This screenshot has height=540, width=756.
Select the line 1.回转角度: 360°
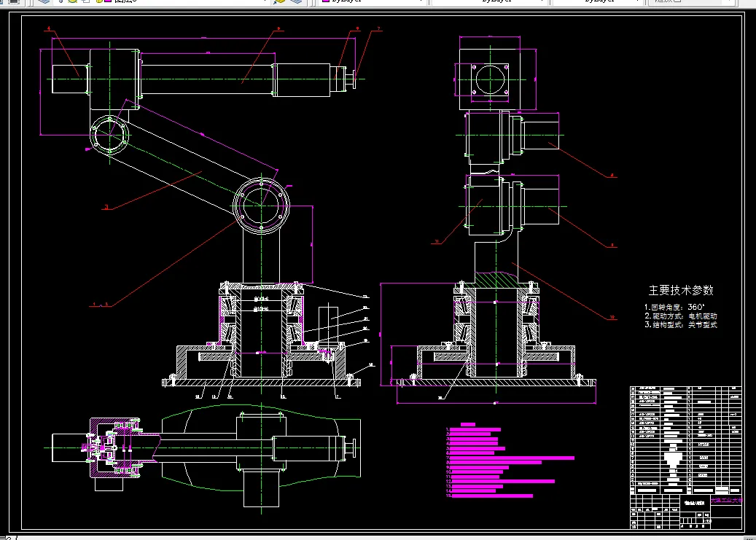tap(674, 307)
